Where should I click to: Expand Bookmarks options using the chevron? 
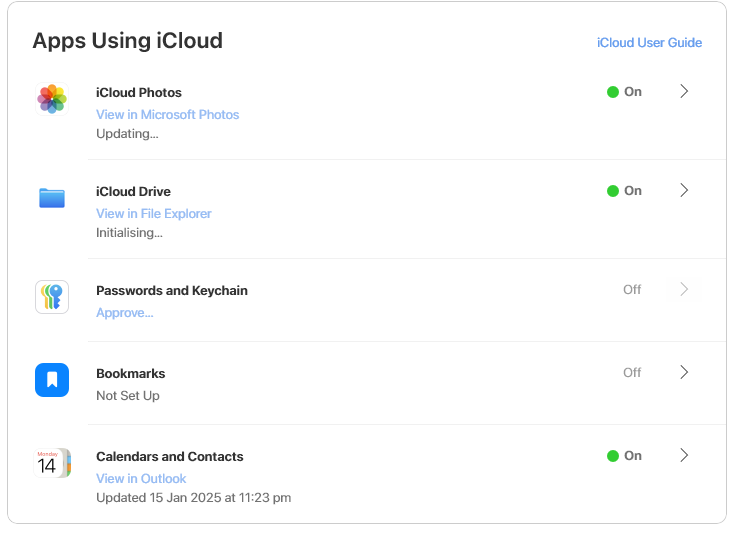click(x=684, y=372)
